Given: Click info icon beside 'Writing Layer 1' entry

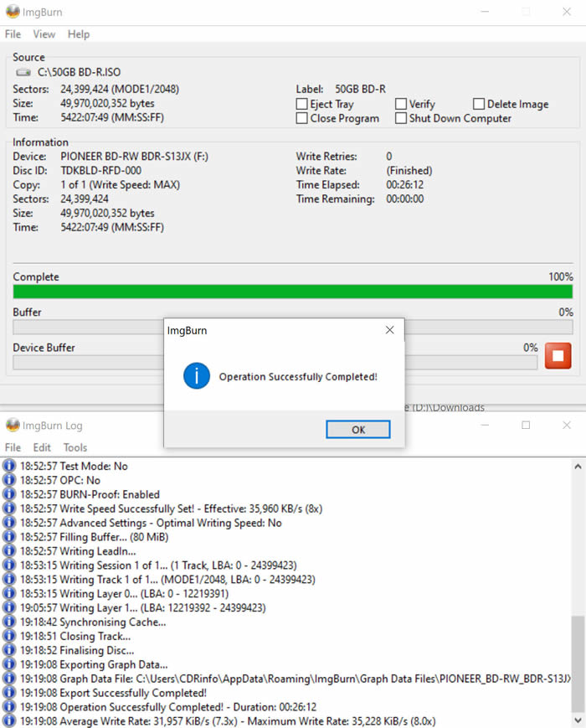Looking at the screenshot, I should pos(9,607).
